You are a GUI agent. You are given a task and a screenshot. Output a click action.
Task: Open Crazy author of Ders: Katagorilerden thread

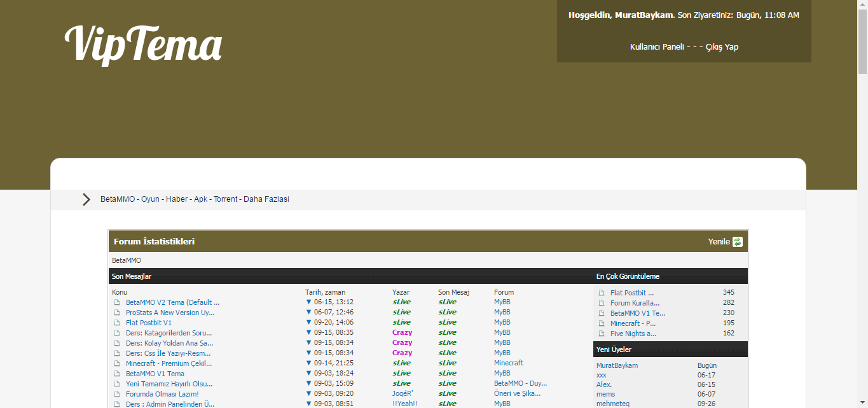click(402, 332)
